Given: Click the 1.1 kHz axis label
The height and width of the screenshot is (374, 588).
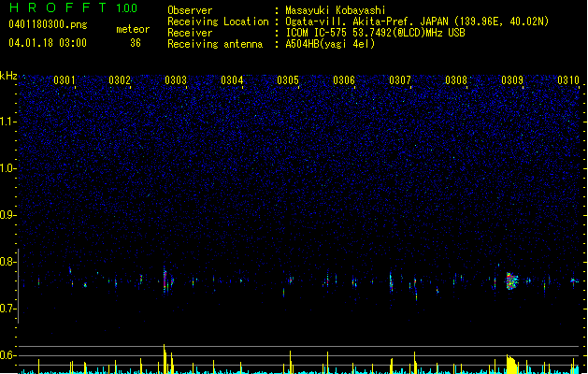Looking at the screenshot, I should coord(7,122).
